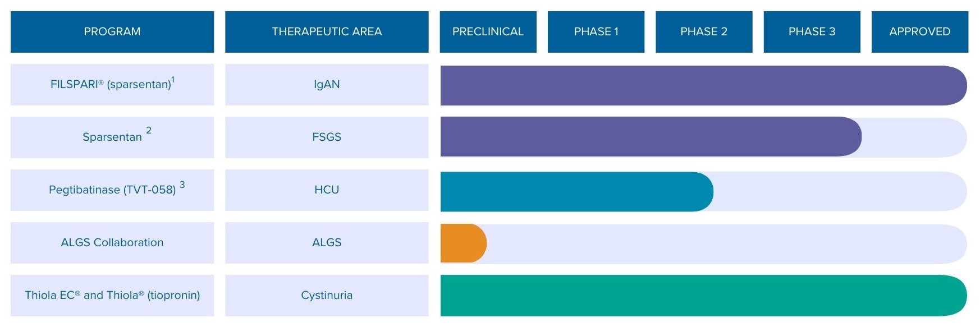The width and height of the screenshot is (980, 327).
Task: Select the THERAPEUTIC AREA header
Action: [x=327, y=32]
